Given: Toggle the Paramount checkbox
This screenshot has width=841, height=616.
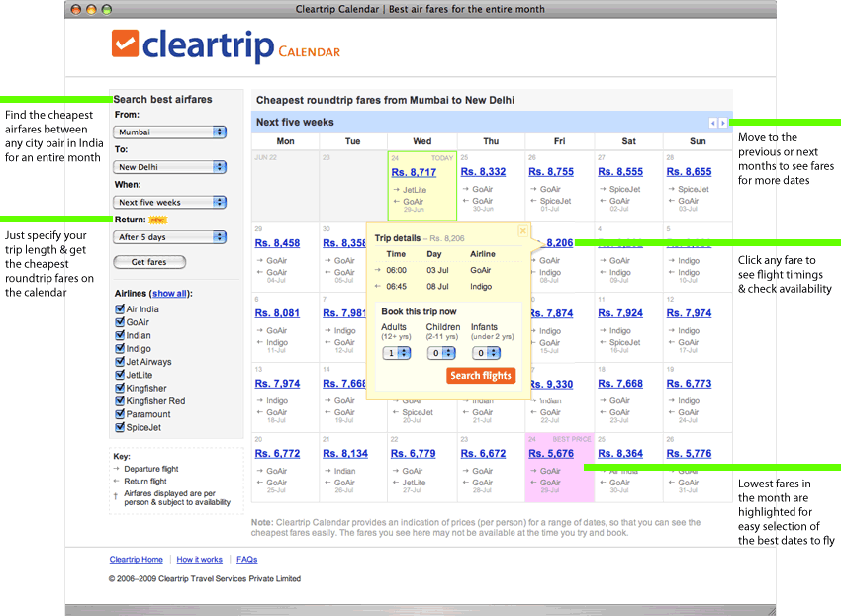Looking at the screenshot, I should click(120, 414).
